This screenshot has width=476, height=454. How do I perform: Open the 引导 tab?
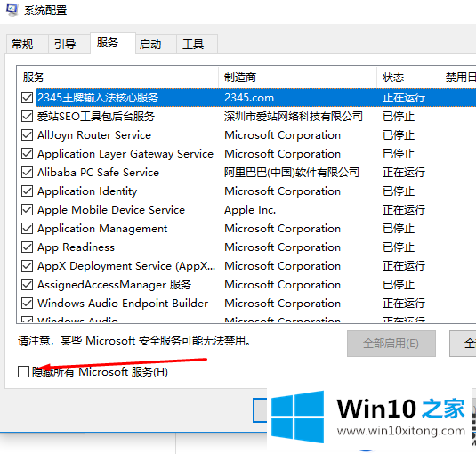[x=69, y=44]
